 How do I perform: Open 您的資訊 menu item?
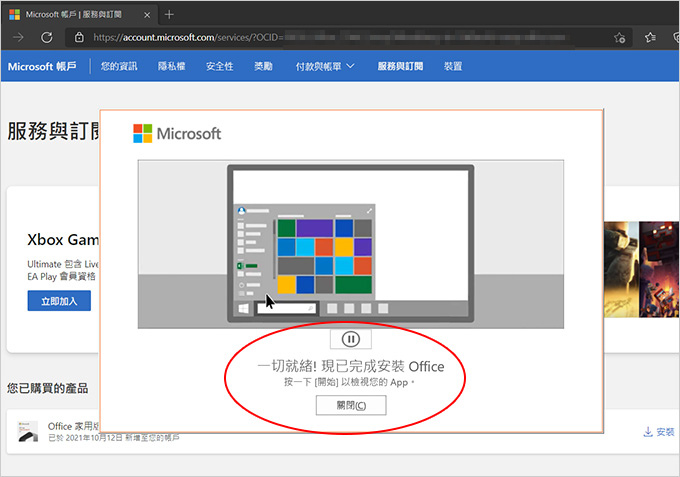click(x=119, y=66)
